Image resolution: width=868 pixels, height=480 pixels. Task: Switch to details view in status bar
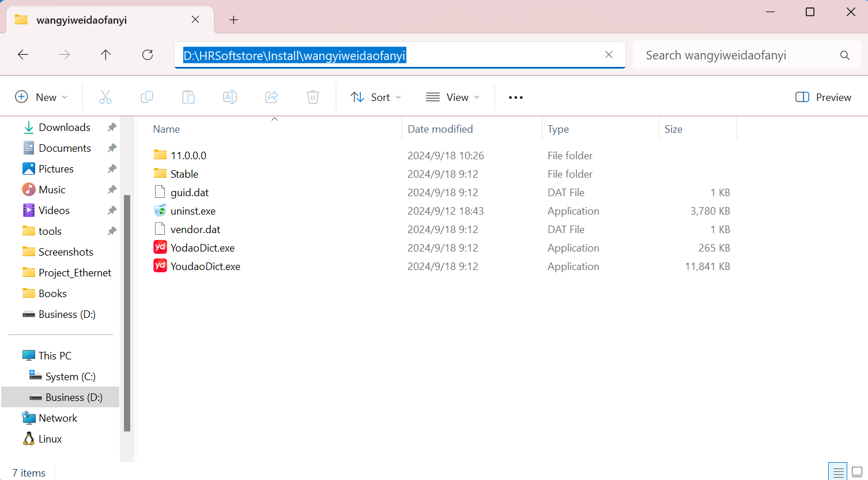(x=837, y=471)
